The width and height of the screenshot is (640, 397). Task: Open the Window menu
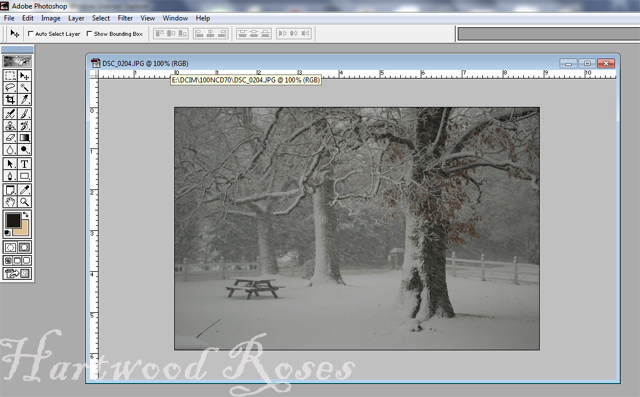point(175,18)
